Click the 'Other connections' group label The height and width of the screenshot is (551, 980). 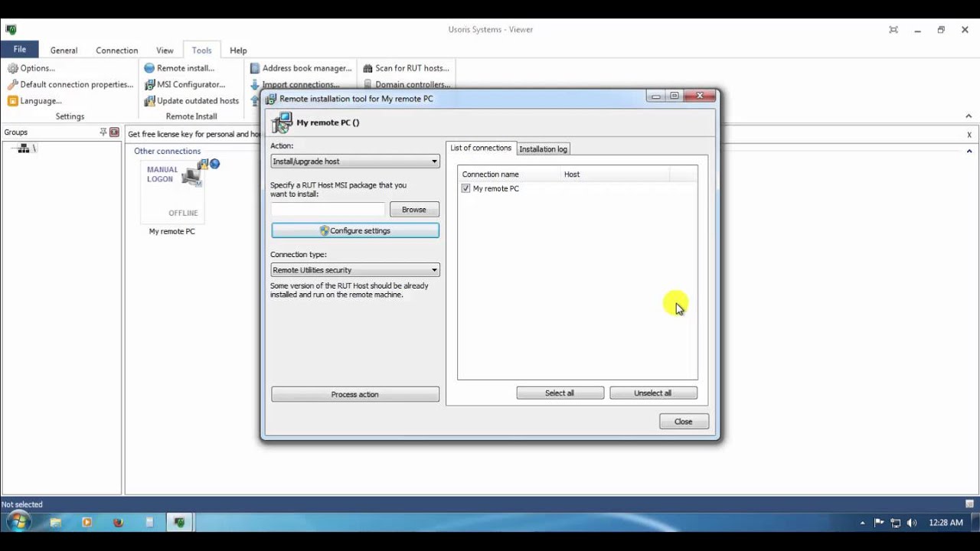(167, 152)
